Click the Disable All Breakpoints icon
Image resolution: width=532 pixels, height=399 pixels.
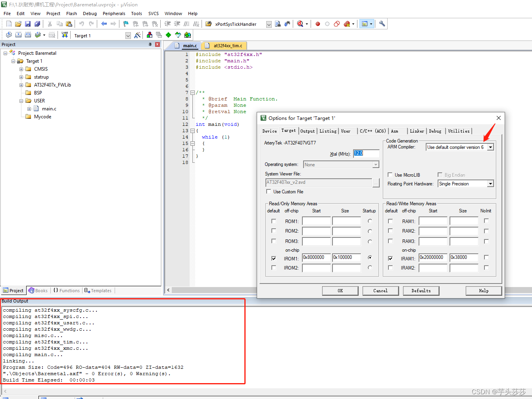pyautogui.click(x=337, y=24)
